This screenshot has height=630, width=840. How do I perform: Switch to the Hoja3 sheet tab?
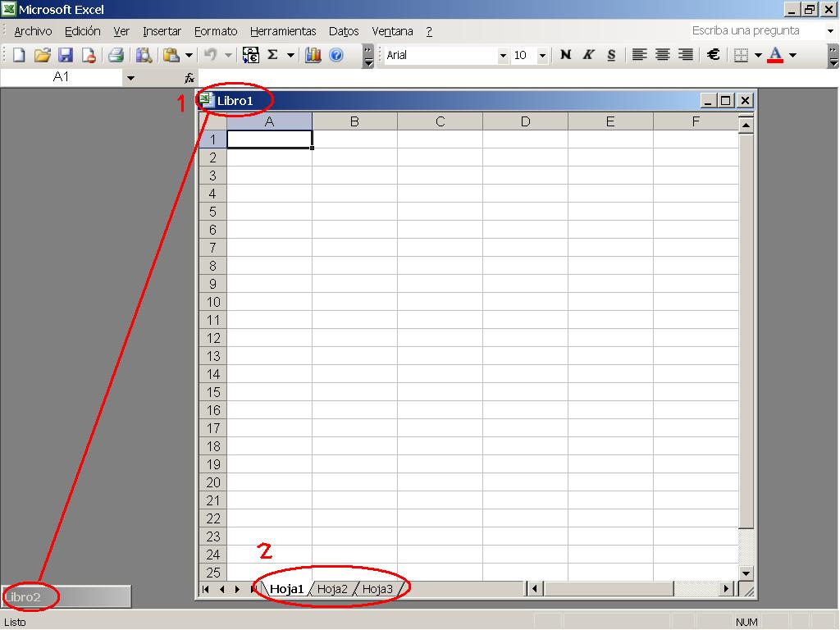[x=377, y=589]
